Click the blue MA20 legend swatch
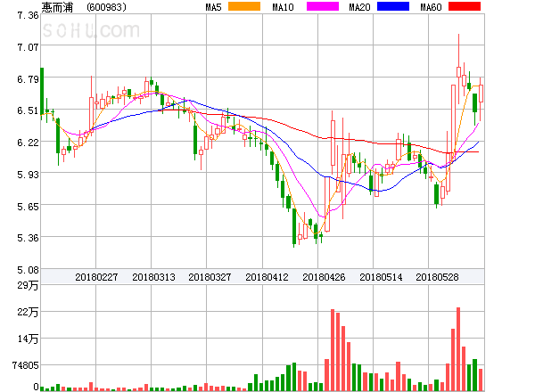The width and height of the screenshot is (535, 392). point(393,6)
